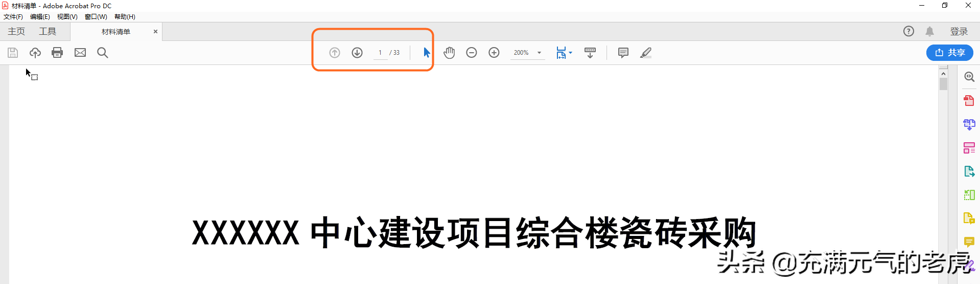This screenshot has height=284, width=980.
Task: Expand the page fit options arrow
Action: pyautogui.click(x=571, y=53)
